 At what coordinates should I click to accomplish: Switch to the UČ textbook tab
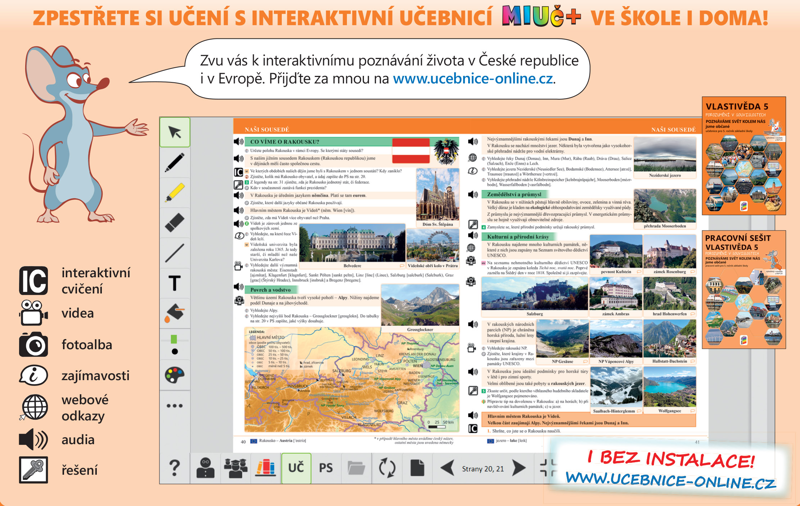pyautogui.click(x=296, y=468)
